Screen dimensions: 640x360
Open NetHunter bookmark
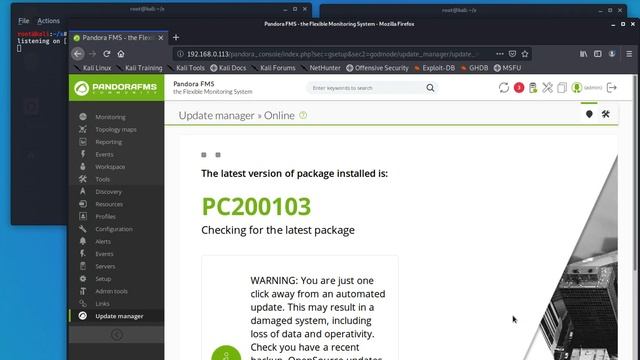tap(321, 68)
